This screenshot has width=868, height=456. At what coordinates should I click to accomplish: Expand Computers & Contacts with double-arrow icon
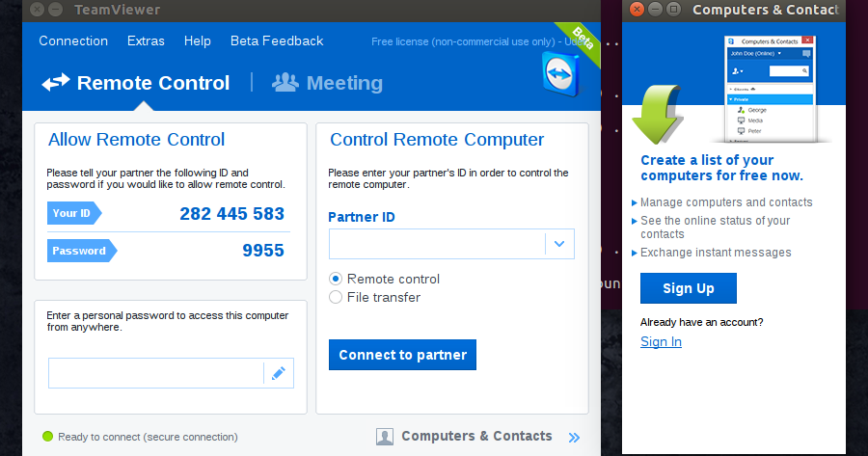coord(574,438)
